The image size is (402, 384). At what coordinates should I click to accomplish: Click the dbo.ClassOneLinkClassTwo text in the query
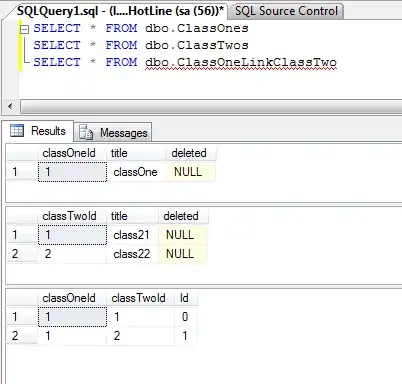pyautogui.click(x=241, y=62)
